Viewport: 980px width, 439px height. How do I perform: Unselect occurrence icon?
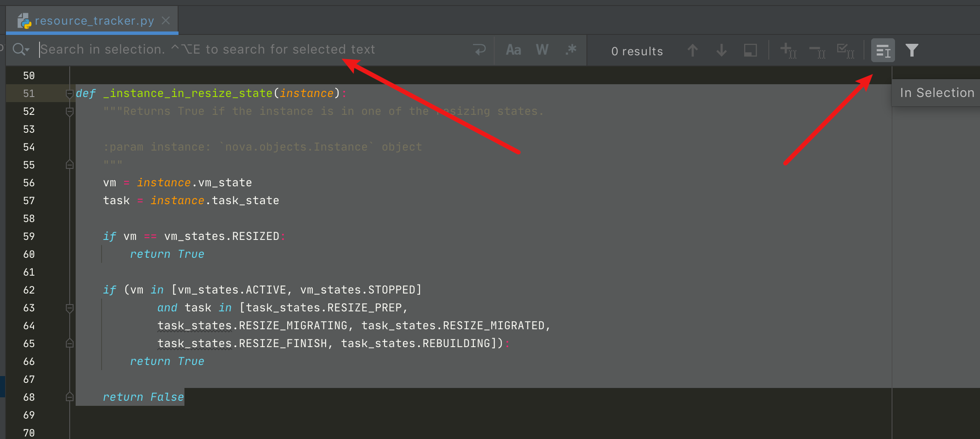point(817,51)
